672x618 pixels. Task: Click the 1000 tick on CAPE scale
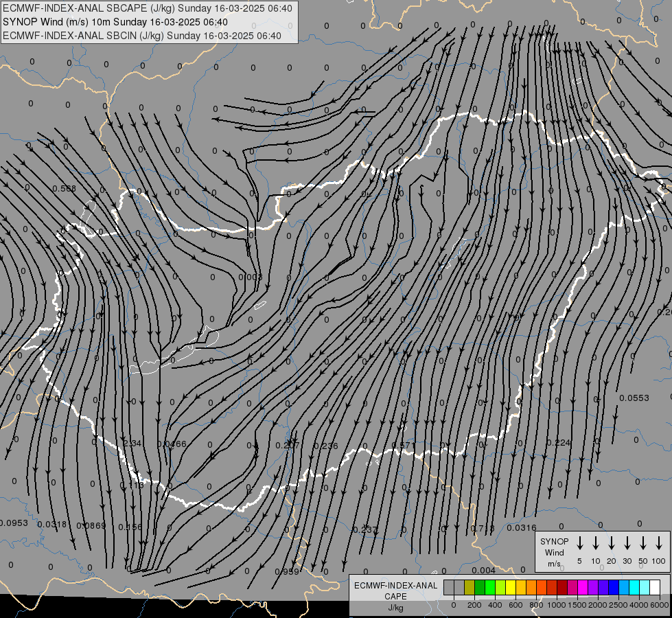[x=557, y=605]
